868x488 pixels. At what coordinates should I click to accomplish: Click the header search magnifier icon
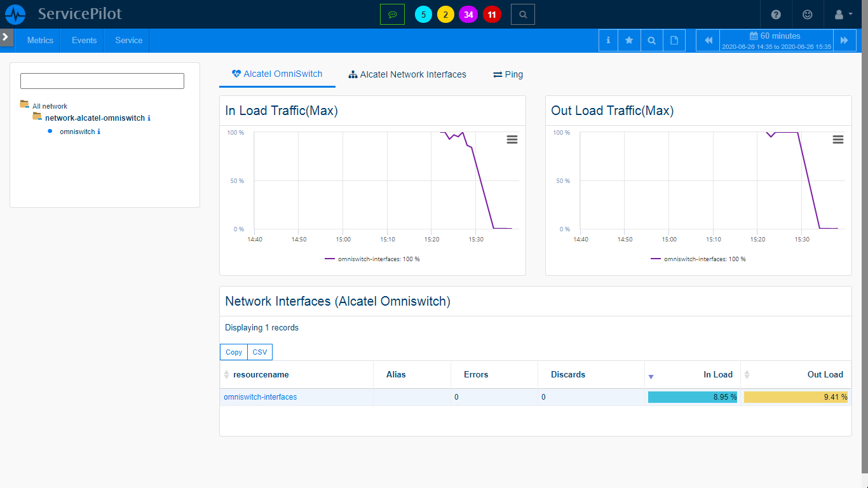pyautogui.click(x=522, y=14)
